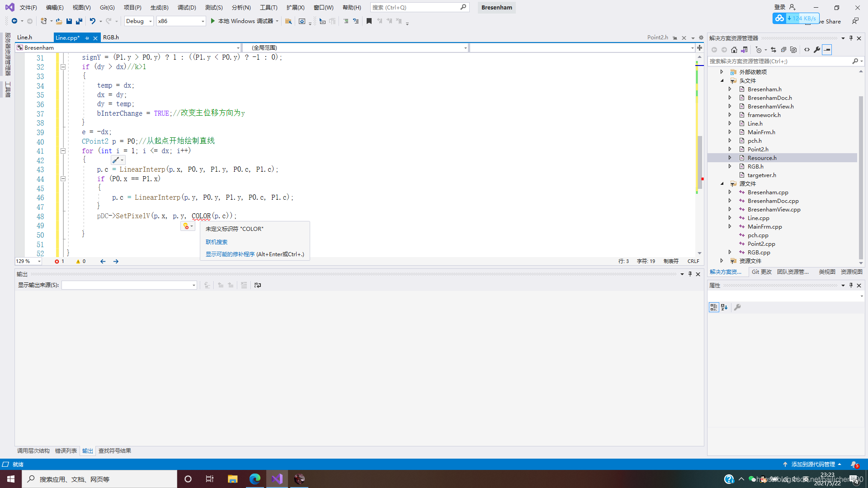The height and width of the screenshot is (488, 868).
Task: Open the 调试(D) Debug menu
Action: click(187, 7)
